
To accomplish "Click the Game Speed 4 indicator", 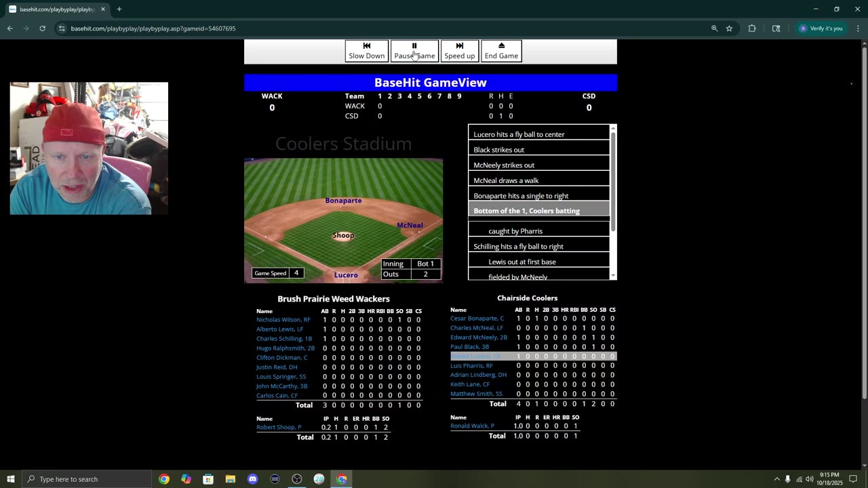I will 277,273.
